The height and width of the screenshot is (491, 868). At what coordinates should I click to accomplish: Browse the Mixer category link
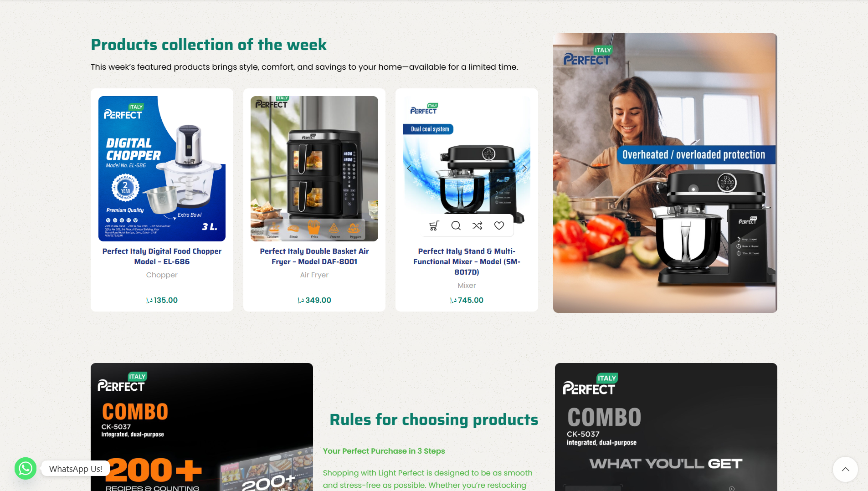(x=467, y=286)
